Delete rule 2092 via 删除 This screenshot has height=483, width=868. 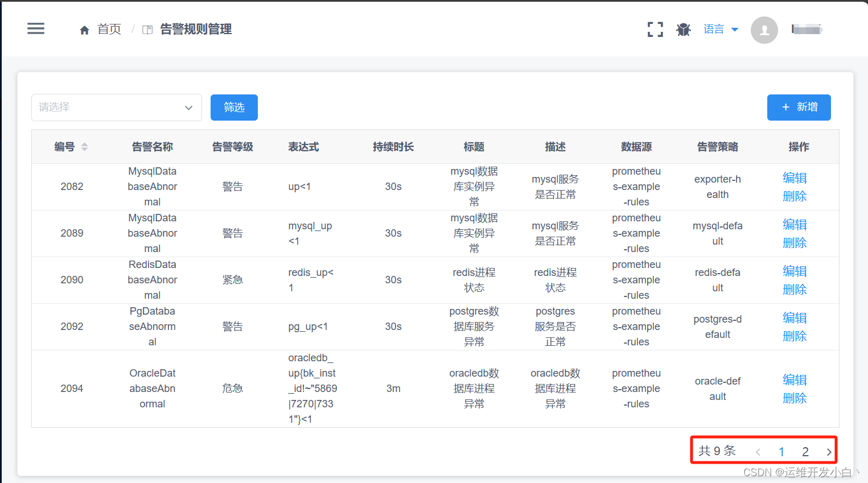coord(795,336)
